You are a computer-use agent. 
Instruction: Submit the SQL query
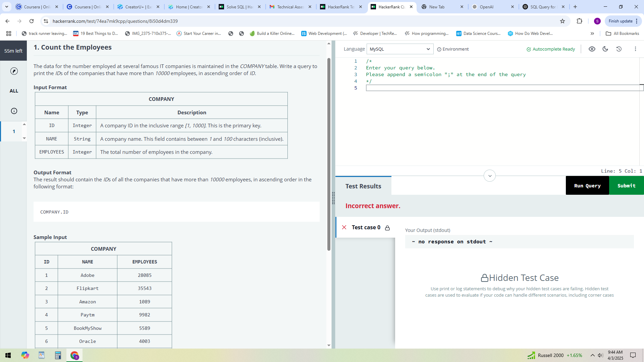[x=626, y=185]
